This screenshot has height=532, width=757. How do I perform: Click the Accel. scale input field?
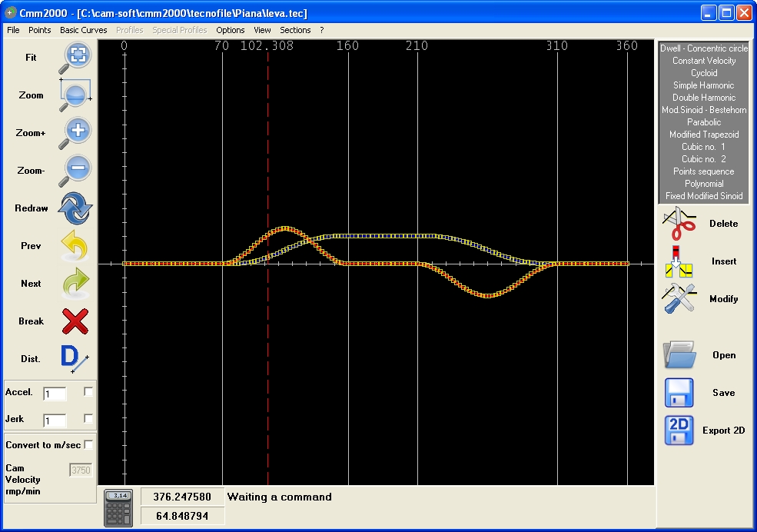[55, 394]
